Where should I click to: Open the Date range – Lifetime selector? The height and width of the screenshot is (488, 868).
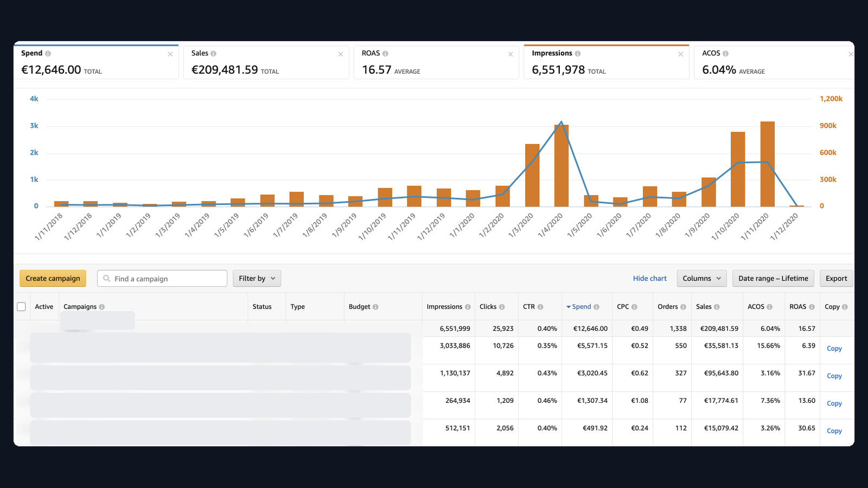pyautogui.click(x=773, y=278)
